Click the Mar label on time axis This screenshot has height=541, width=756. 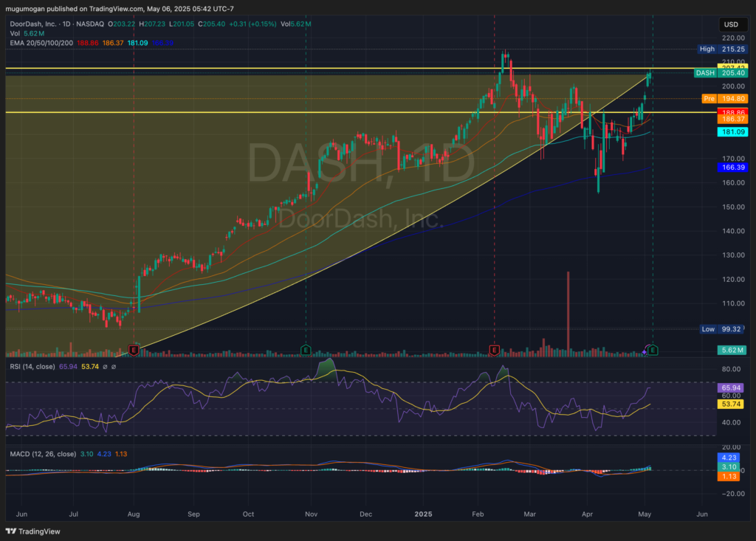[530, 514]
